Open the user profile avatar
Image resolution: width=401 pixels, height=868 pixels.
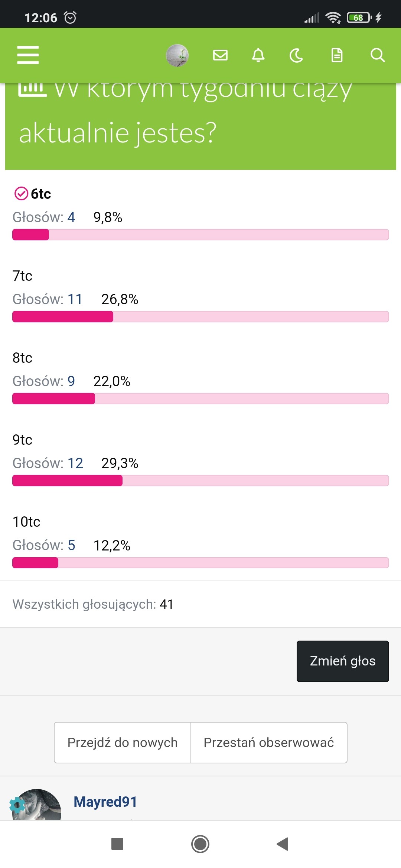[177, 56]
